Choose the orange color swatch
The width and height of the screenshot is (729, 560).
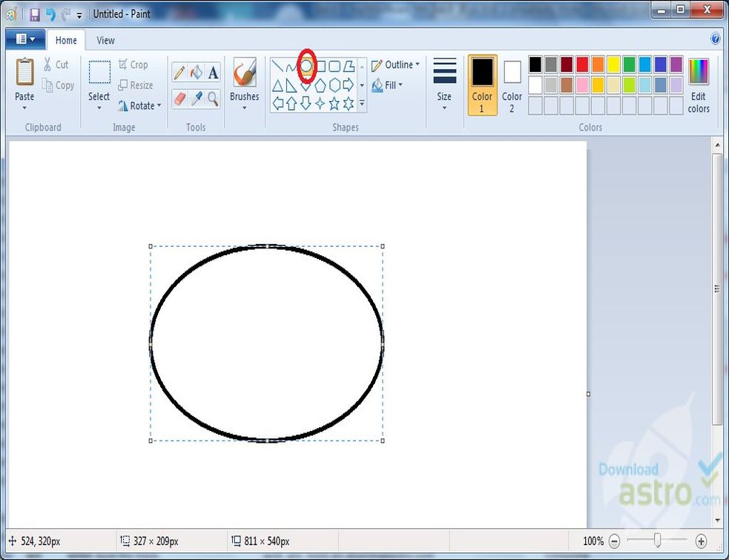(x=598, y=65)
